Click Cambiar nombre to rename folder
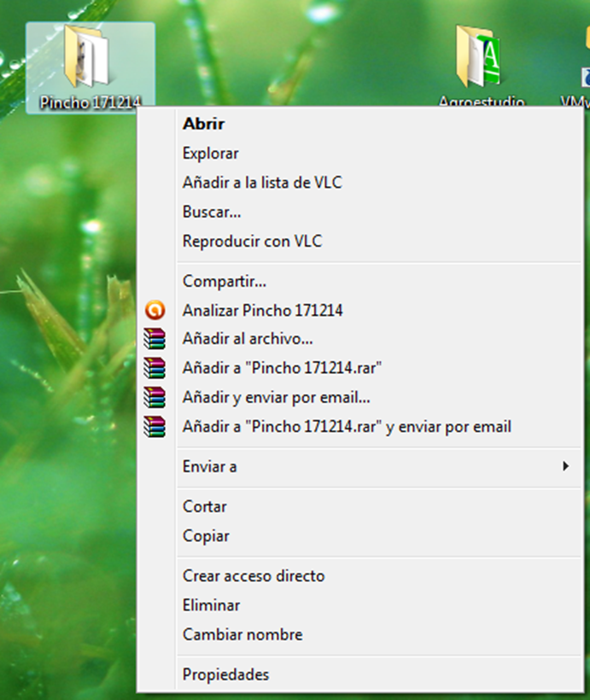The width and height of the screenshot is (590, 700). 242,634
